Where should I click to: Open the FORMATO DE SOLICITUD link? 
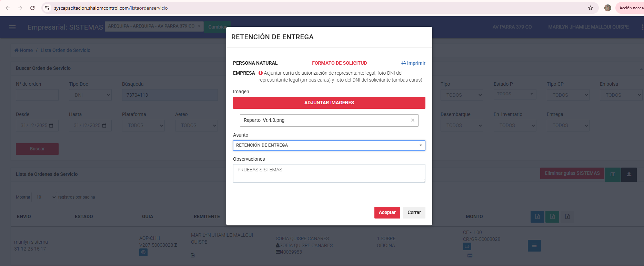[x=339, y=63]
